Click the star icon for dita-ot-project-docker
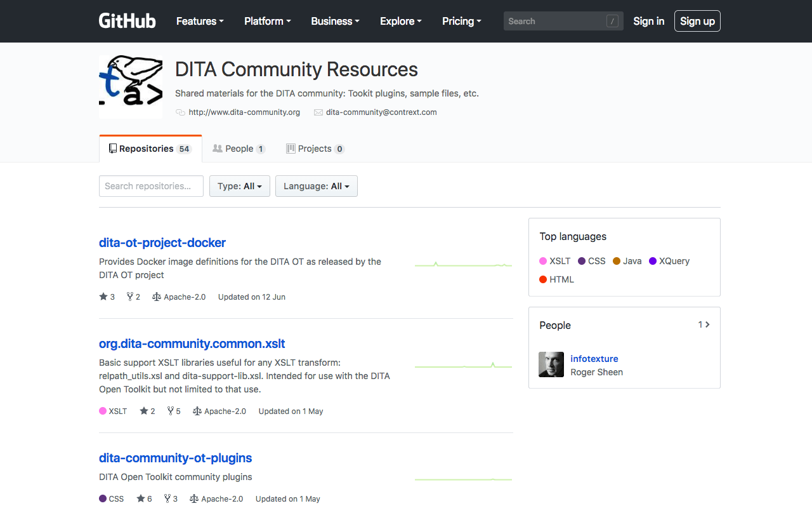This screenshot has height=508, width=812. point(103,297)
